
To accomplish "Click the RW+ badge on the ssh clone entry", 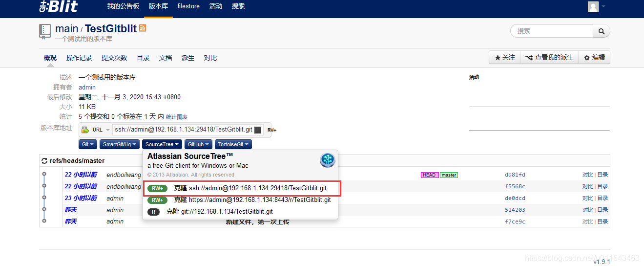I will click(157, 188).
